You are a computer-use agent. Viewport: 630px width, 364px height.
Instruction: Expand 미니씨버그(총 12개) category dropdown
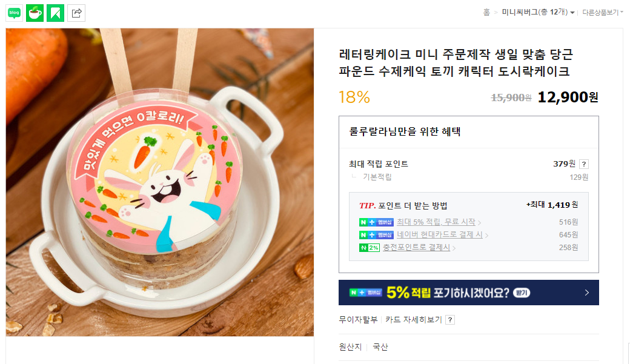click(538, 13)
